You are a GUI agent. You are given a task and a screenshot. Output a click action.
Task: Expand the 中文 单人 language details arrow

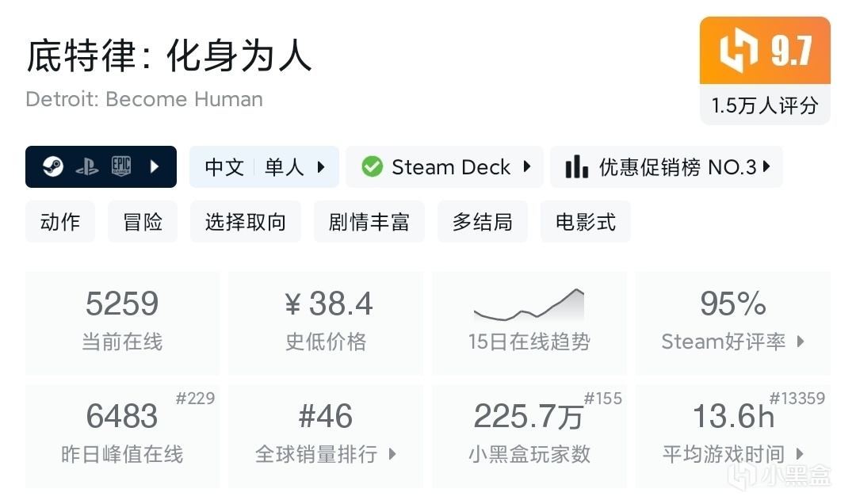pyautogui.click(x=321, y=166)
